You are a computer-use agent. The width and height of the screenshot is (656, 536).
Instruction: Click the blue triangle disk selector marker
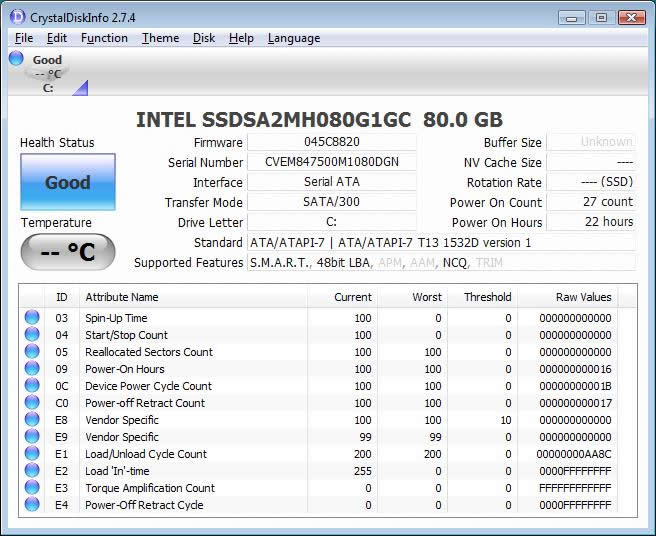81,88
